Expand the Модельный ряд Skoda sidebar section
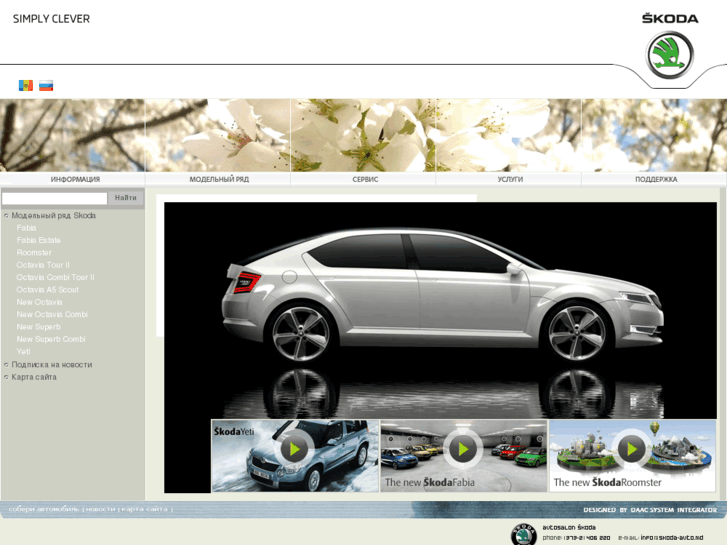This screenshot has width=727, height=545. coord(53,215)
